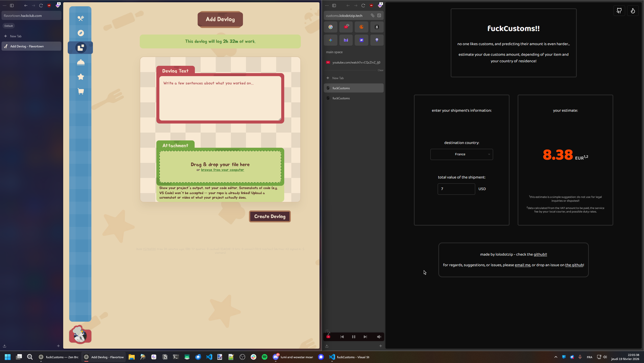This screenshot has height=363, width=644.
Task: Click browse from your computer link
Action: tap(222, 170)
